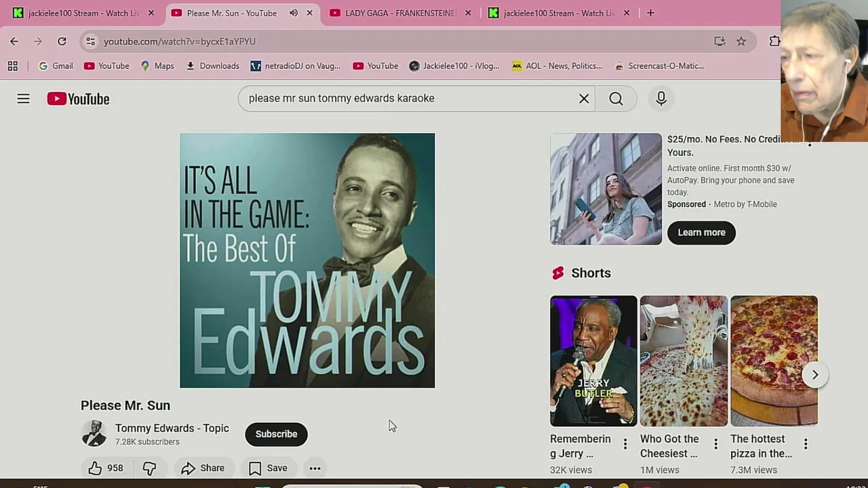
Task: Click the 7.28K subscribers text
Action: (147, 442)
